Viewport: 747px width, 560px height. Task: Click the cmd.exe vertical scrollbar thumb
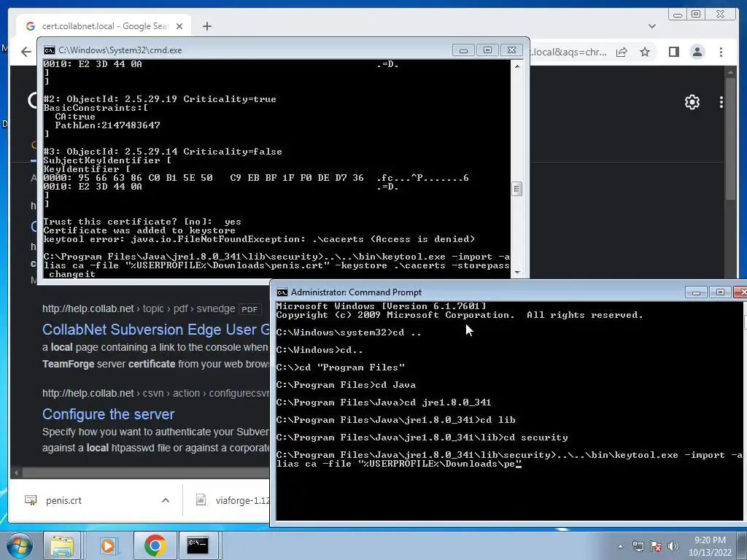517,189
